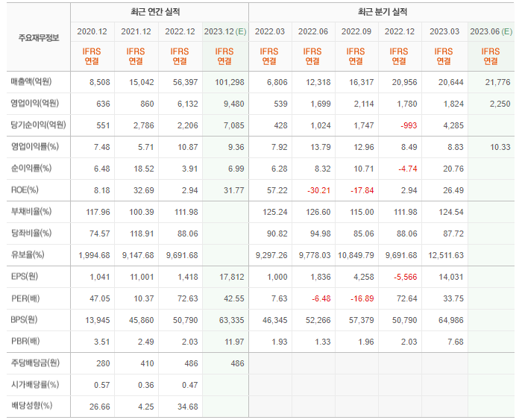Select the operating margin value 13.79

click(321, 147)
